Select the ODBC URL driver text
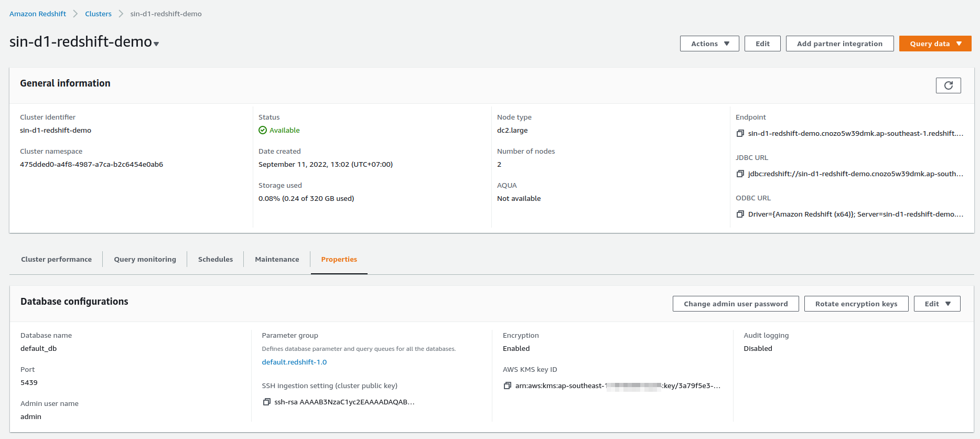 tap(856, 214)
